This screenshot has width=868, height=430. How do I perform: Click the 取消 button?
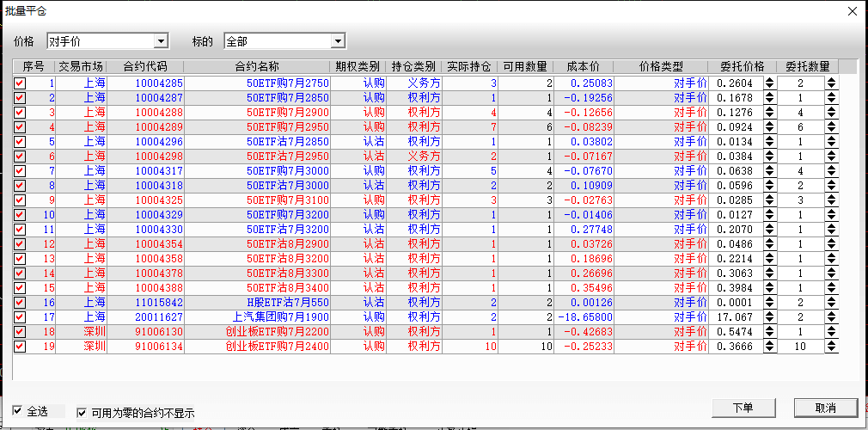[825, 408]
